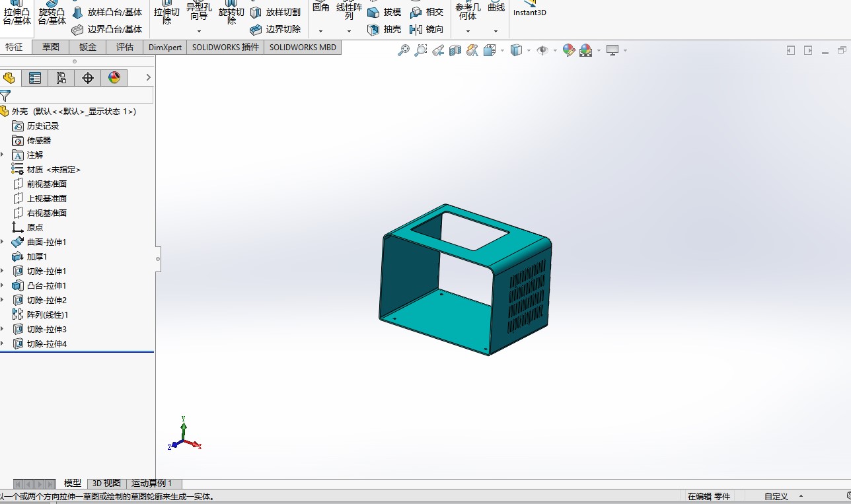
Task: Open FeatureManager design tree tab
Action: 9,78
